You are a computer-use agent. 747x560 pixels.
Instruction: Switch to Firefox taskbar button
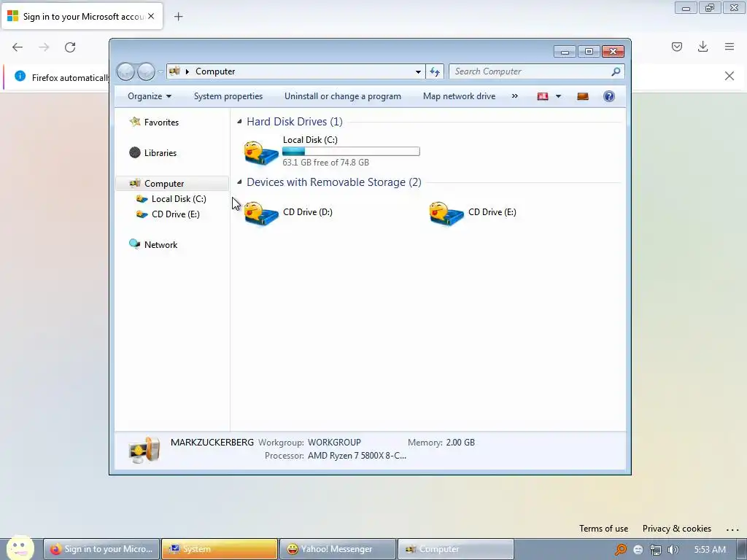pyautogui.click(x=101, y=549)
